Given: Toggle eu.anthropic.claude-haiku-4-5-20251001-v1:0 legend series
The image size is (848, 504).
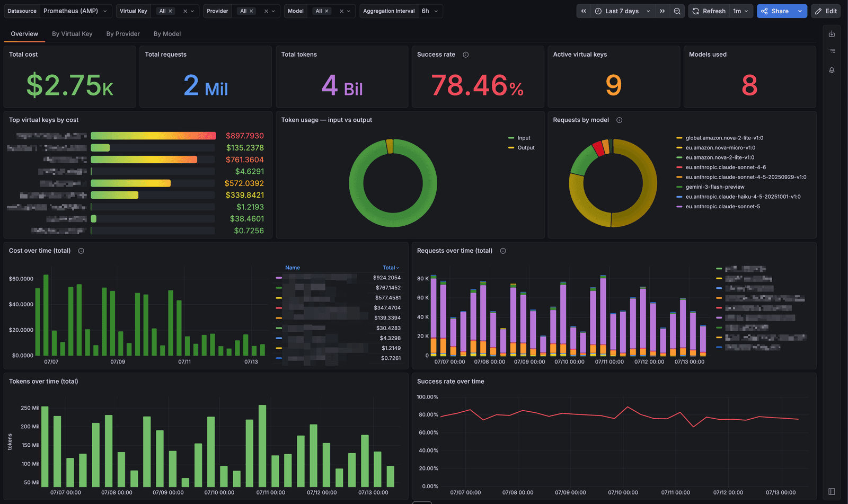Looking at the screenshot, I should [x=743, y=197].
